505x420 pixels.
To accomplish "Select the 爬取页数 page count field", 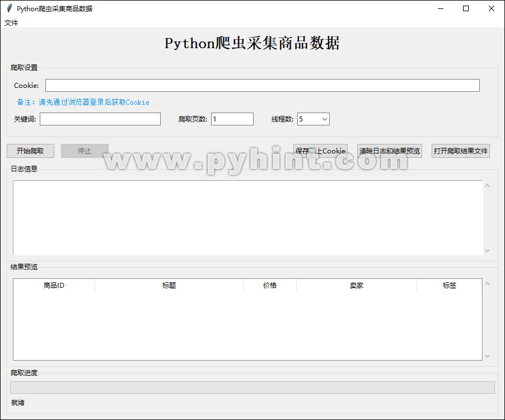I will pyautogui.click(x=232, y=119).
